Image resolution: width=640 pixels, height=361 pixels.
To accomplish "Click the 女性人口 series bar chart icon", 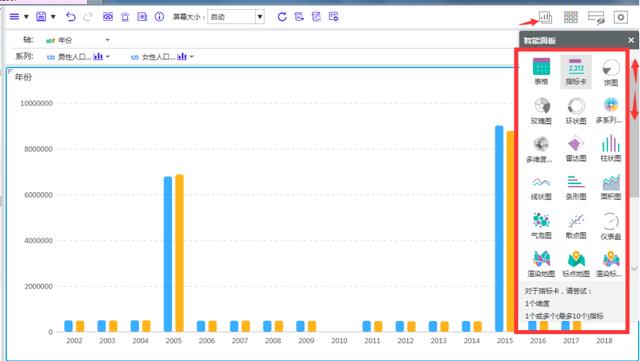I will pos(182,56).
